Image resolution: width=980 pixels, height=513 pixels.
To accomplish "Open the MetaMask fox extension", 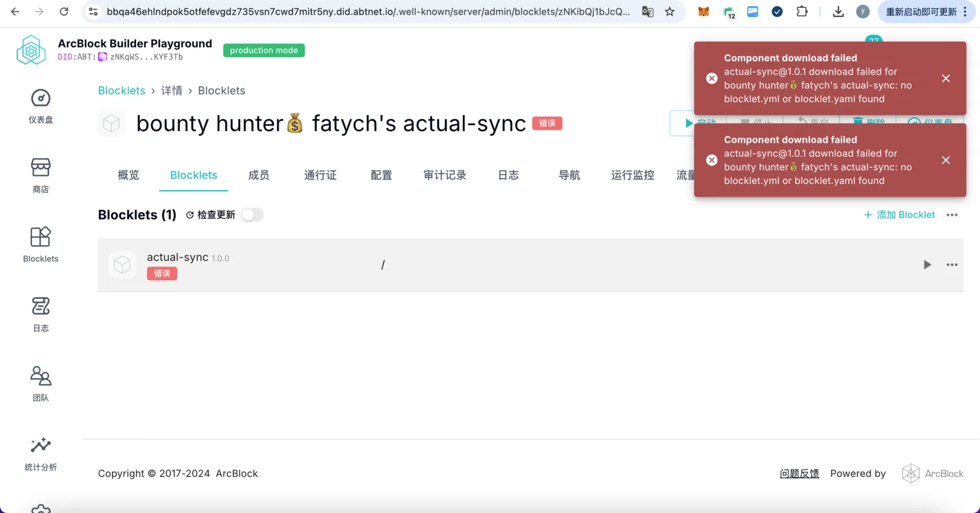I will (704, 12).
